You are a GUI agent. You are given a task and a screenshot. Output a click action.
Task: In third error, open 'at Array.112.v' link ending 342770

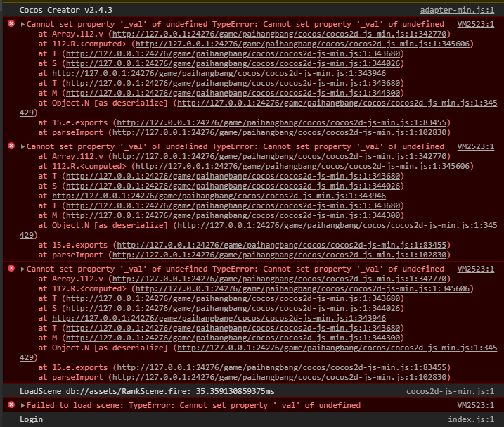[x=279, y=279]
